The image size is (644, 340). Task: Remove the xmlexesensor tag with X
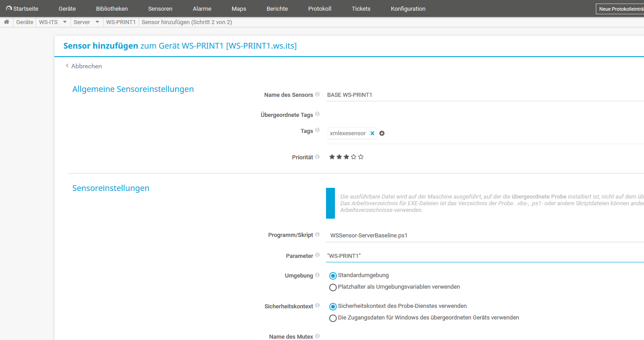tap(372, 133)
